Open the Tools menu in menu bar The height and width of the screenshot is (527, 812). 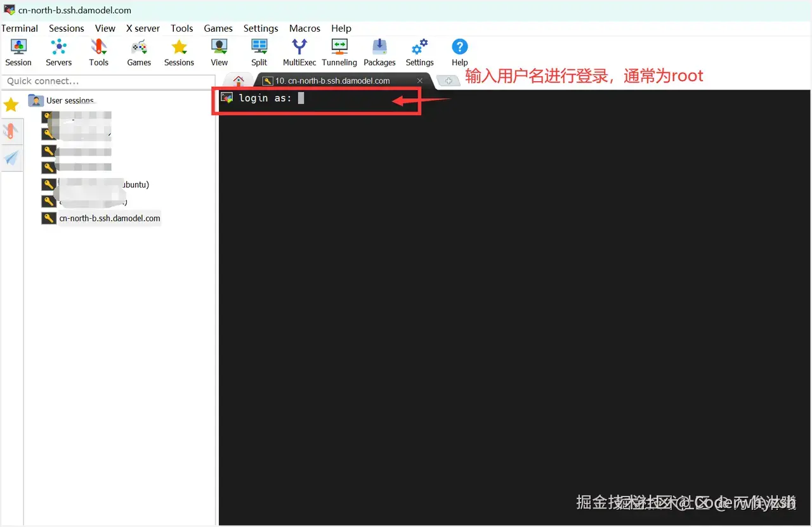pos(181,29)
